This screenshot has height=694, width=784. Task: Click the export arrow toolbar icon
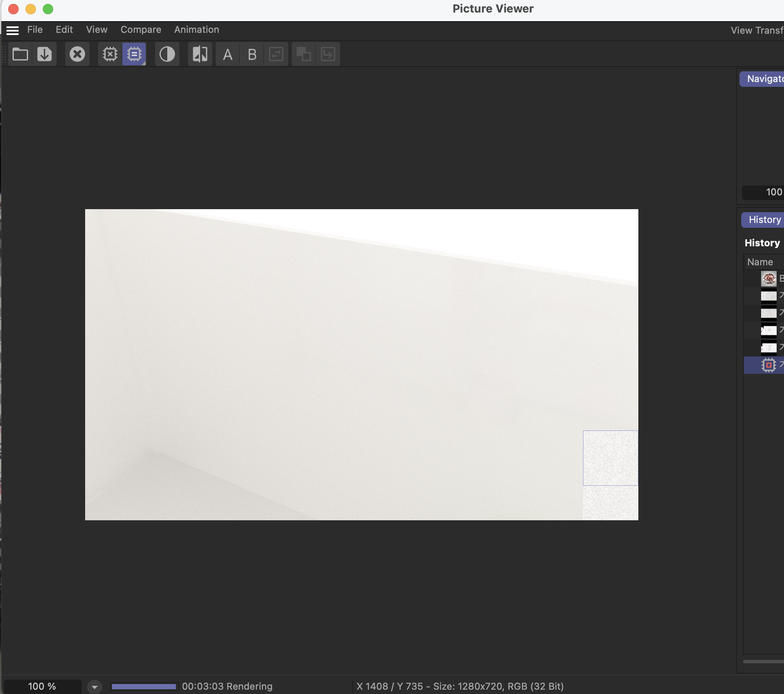328,54
